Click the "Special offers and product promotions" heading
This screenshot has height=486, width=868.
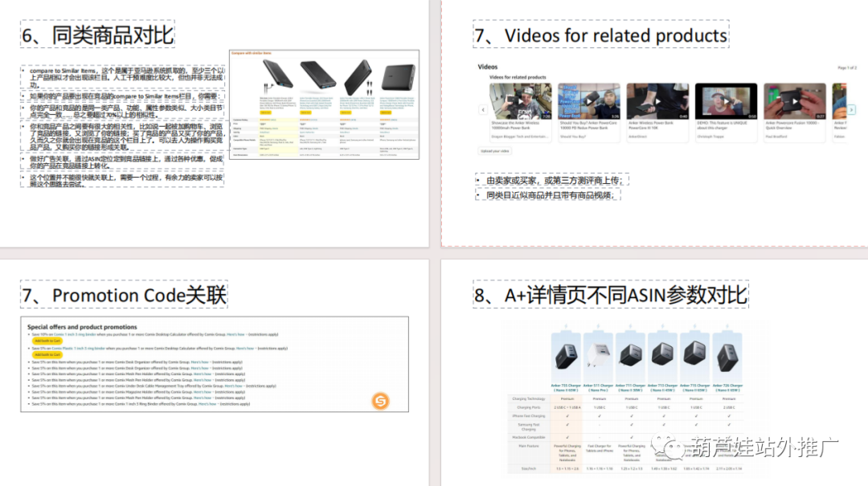(82, 327)
